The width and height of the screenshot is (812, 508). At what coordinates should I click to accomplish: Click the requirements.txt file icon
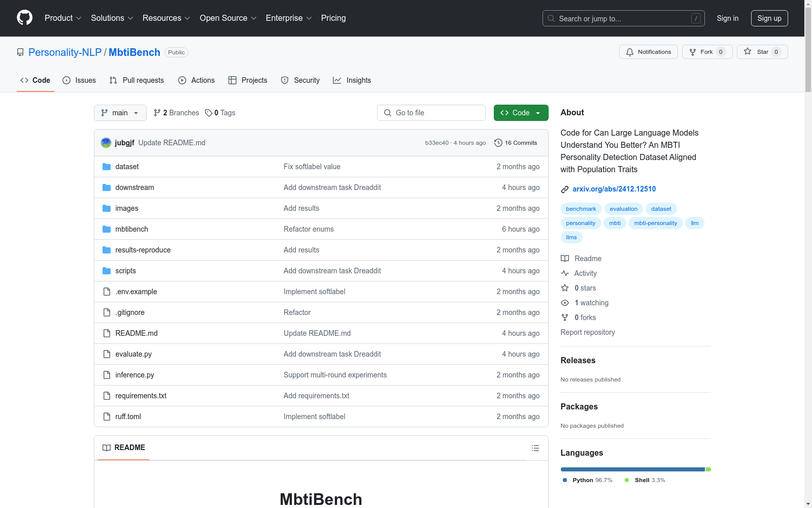coord(107,396)
